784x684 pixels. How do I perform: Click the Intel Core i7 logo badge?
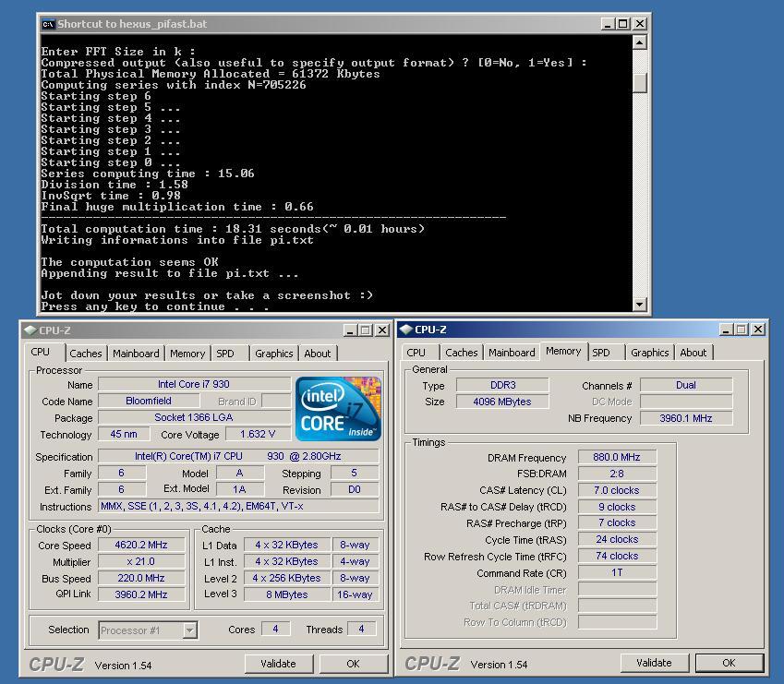(x=339, y=409)
